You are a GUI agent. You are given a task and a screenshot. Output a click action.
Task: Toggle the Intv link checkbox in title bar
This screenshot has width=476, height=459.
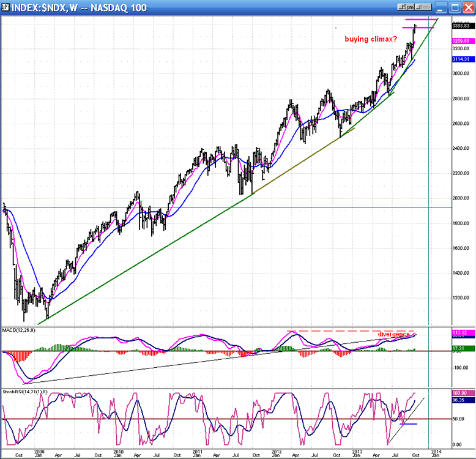click(423, 7)
